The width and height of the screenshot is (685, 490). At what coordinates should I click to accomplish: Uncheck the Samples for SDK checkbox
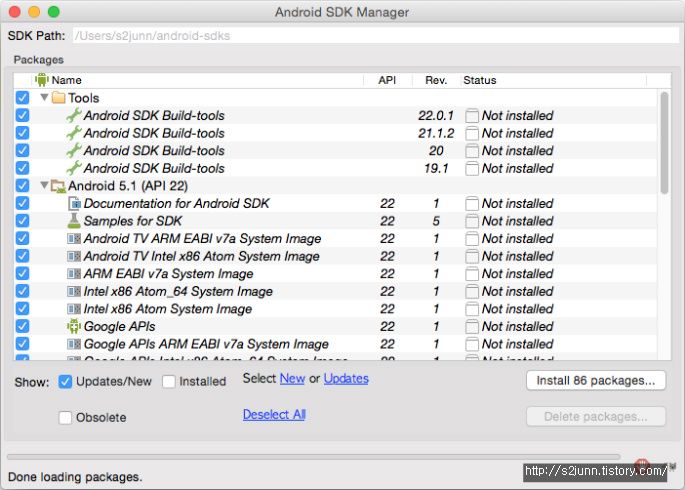click(22, 221)
